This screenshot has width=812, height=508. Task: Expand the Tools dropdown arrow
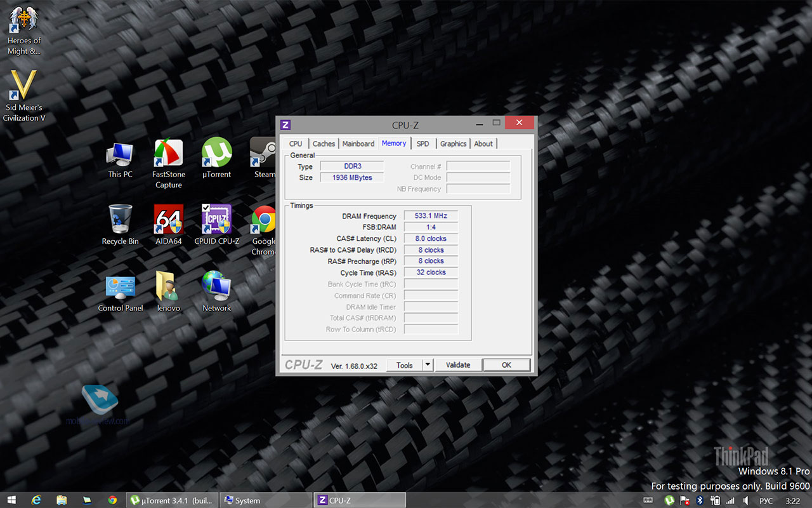[428, 365]
